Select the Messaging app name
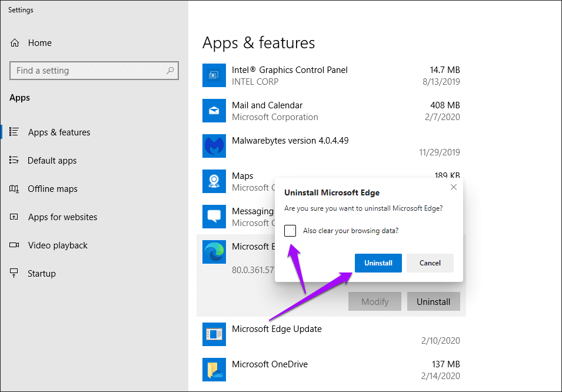The height and width of the screenshot is (392, 562). [x=252, y=211]
